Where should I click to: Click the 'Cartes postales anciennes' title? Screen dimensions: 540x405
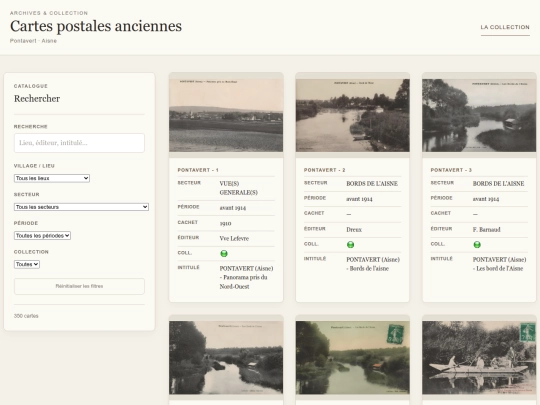(x=96, y=26)
